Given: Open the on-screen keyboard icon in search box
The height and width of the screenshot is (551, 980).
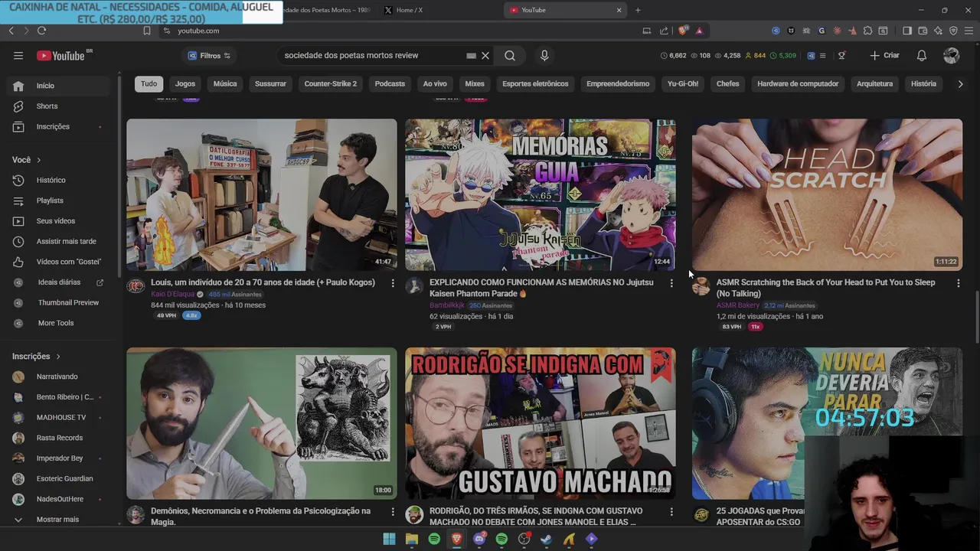Looking at the screenshot, I should click(x=472, y=55).
